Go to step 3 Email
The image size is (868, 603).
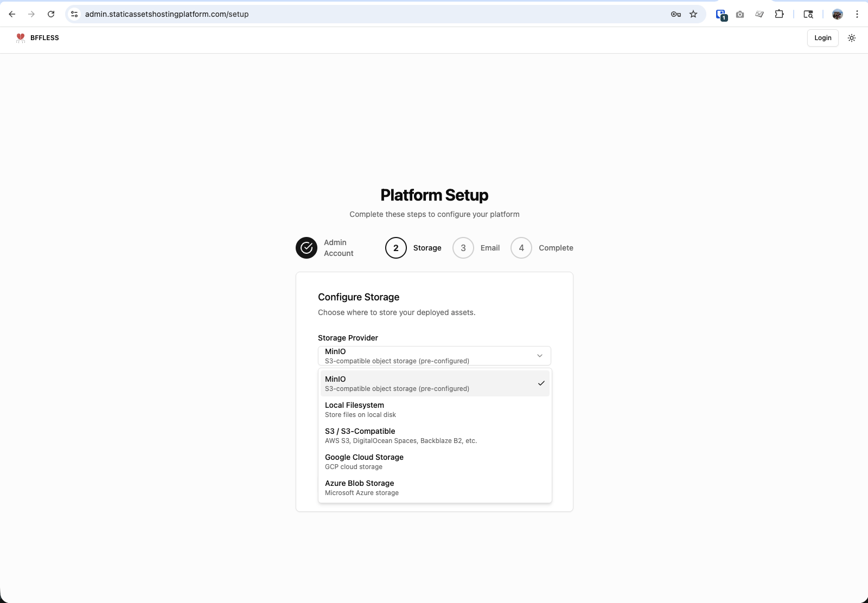463,248
